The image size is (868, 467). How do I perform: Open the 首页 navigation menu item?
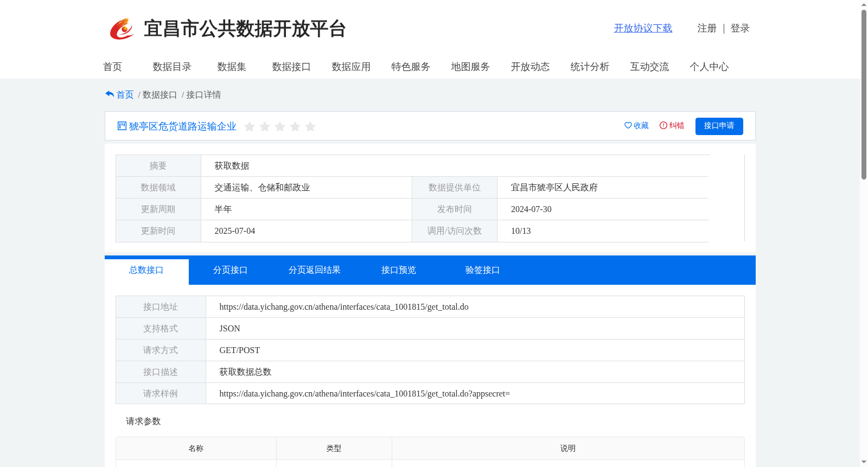click(112, 67)
